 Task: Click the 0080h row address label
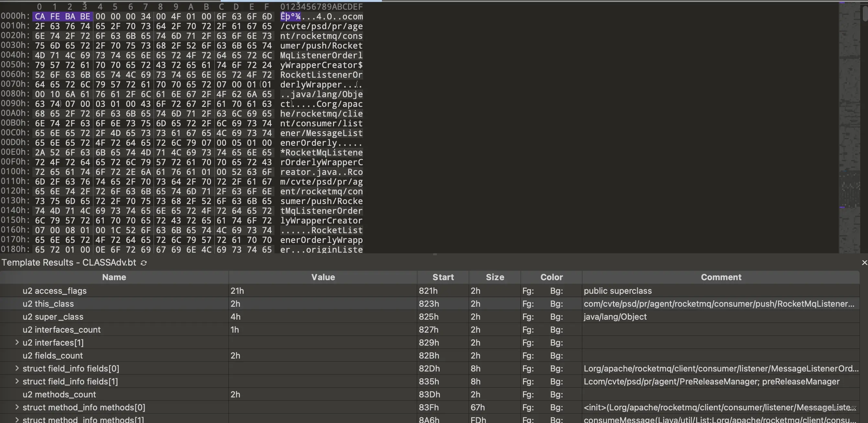[15, 94]
